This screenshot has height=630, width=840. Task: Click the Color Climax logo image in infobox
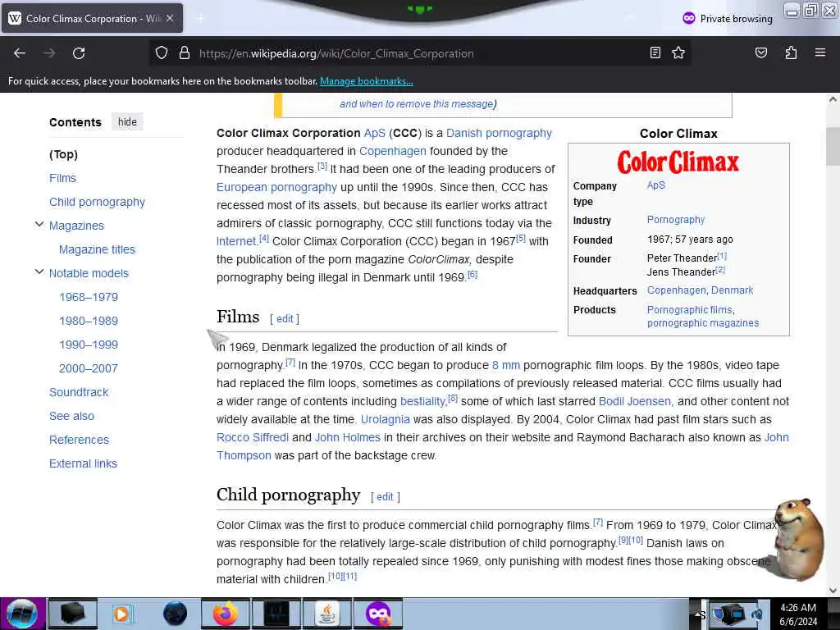coord(678,162)
